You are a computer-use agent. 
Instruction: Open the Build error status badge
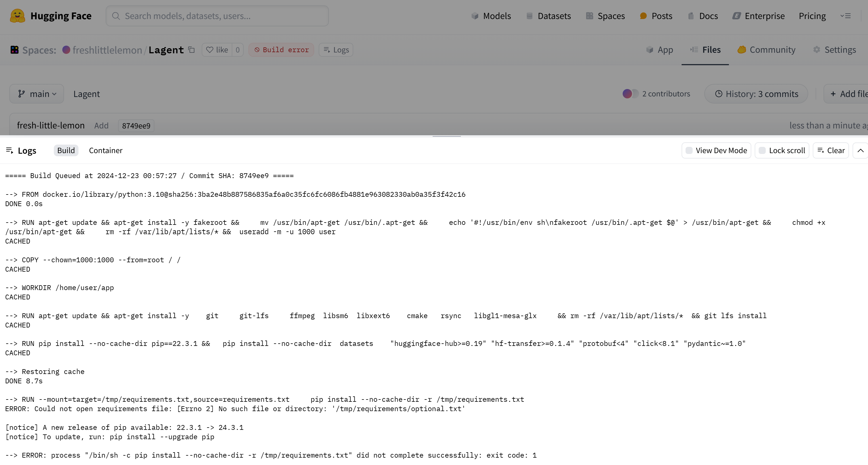click(x=281, y=50)
